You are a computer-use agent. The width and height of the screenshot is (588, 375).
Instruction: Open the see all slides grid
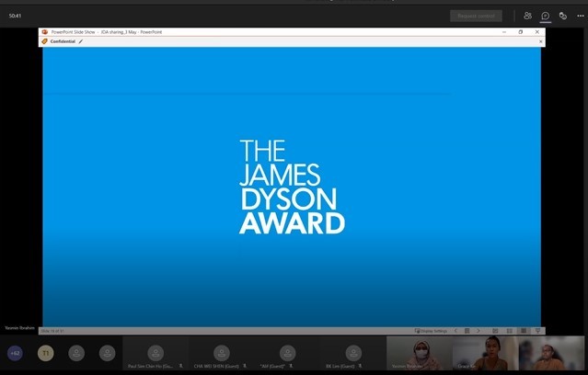[x=467, y=331]
